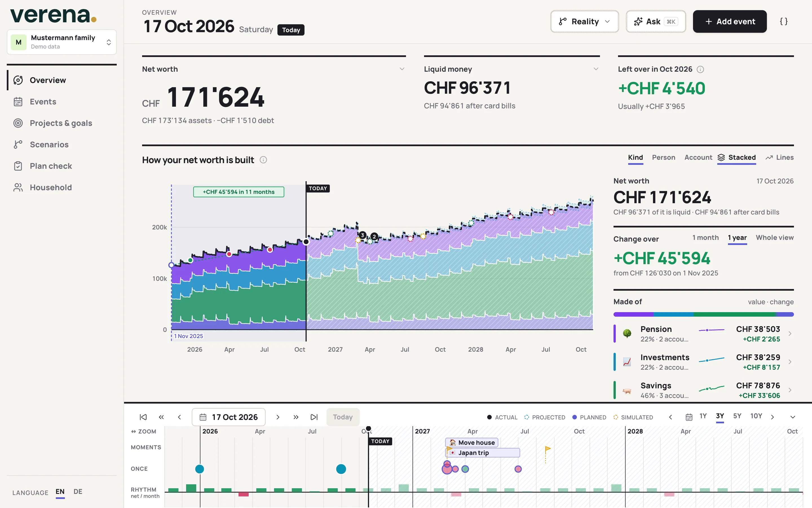Click the Made of colored proportion bar

coord(703,314)
